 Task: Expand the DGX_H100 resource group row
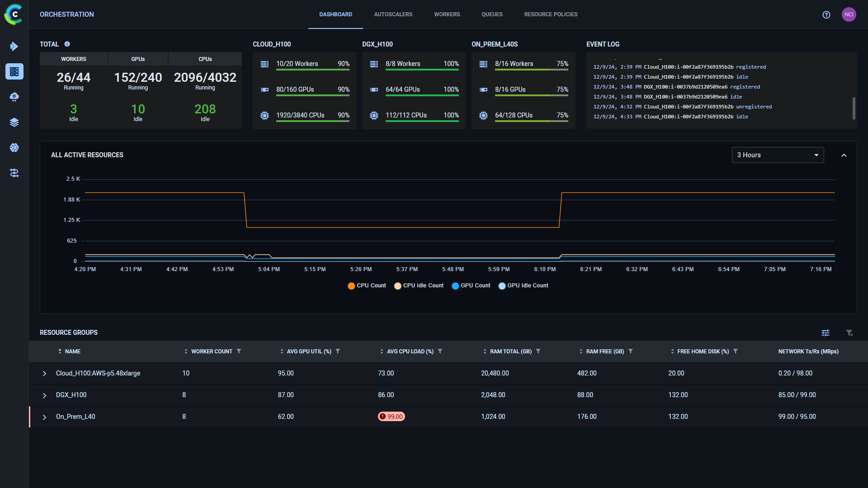[x=44, y=395]
